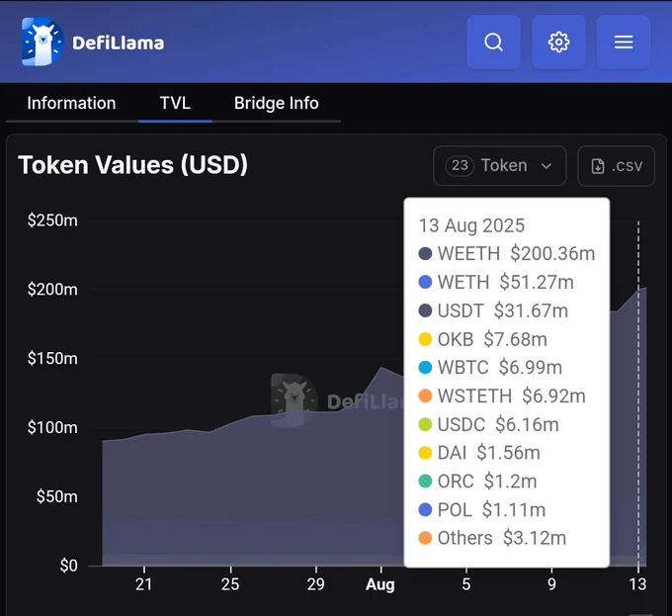672x616 pixels.
Task: Click the 'OKB $7.68m' entry
Action: 483,339
